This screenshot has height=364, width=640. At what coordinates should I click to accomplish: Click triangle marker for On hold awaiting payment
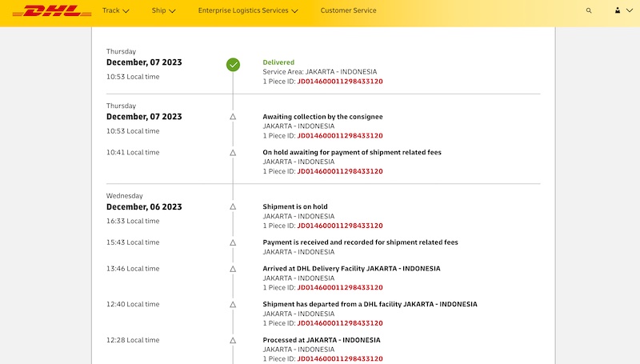[233, 153]
